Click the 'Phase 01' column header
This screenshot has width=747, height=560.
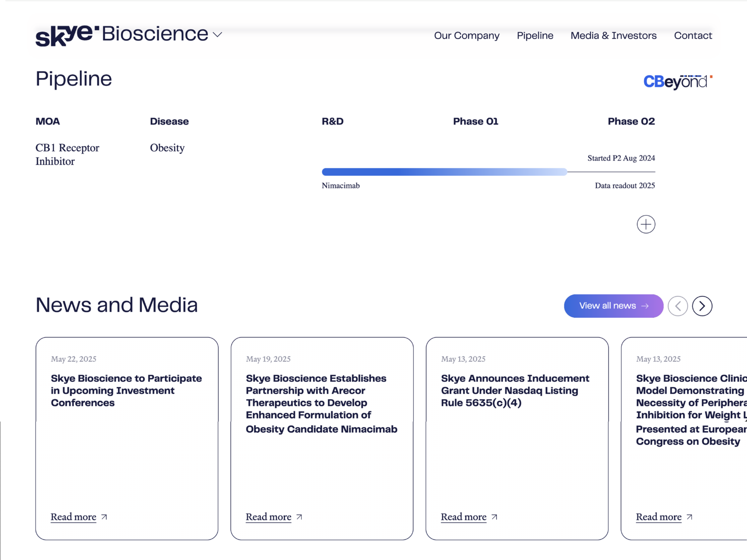click(476, 121)
